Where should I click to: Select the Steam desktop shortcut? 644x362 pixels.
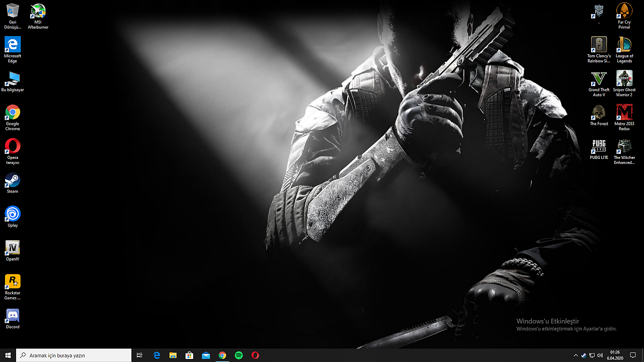tap(13, 183)
